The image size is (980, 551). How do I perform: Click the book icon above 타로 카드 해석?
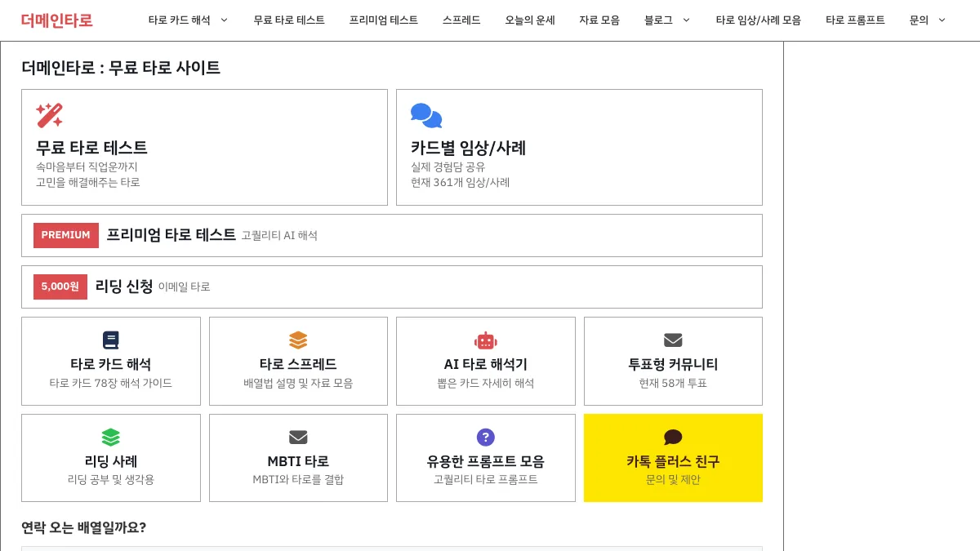tap(111, 340)
